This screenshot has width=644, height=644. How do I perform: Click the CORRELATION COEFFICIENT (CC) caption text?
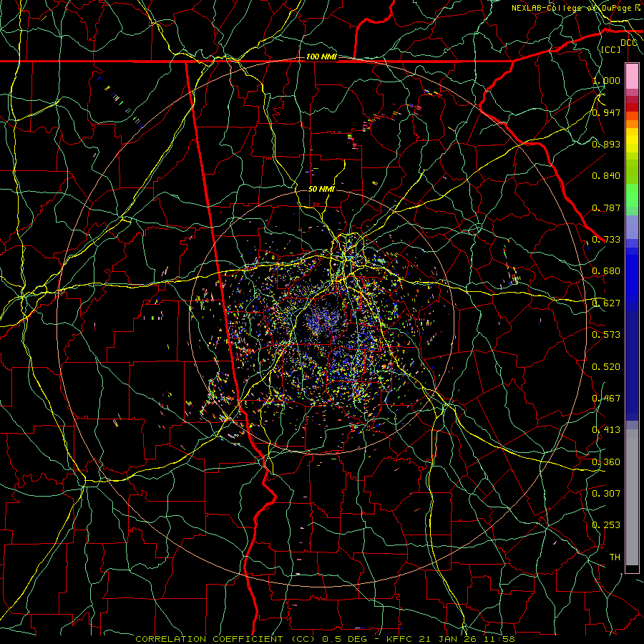click(x=226, y=639)
